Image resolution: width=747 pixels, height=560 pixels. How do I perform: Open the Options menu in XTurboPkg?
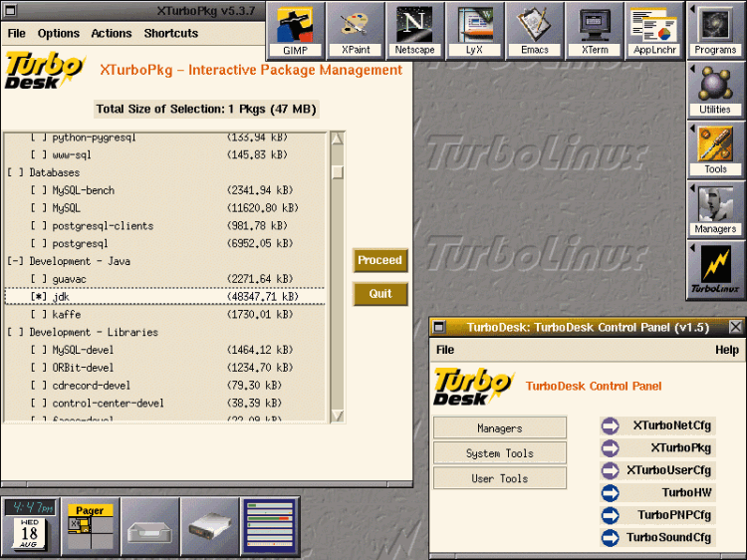click(x=59, y=33)
